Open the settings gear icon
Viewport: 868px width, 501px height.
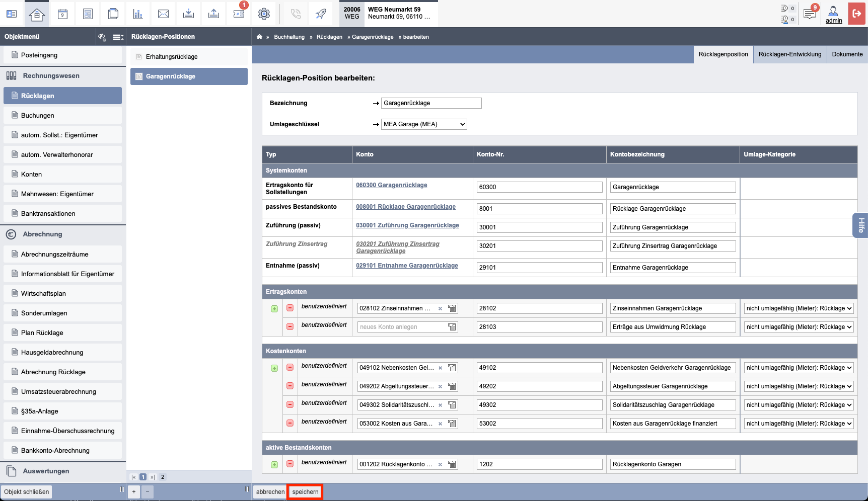click(264, 14)
